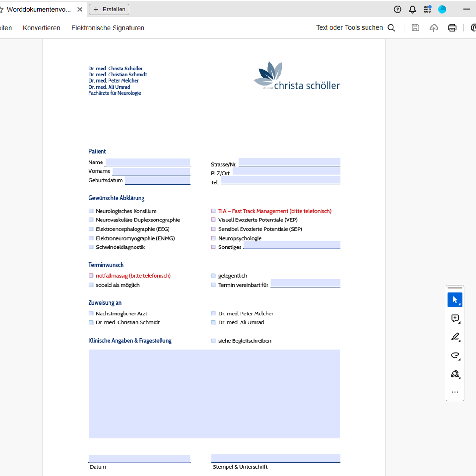Click the Help question mark icon

(397, 10)
